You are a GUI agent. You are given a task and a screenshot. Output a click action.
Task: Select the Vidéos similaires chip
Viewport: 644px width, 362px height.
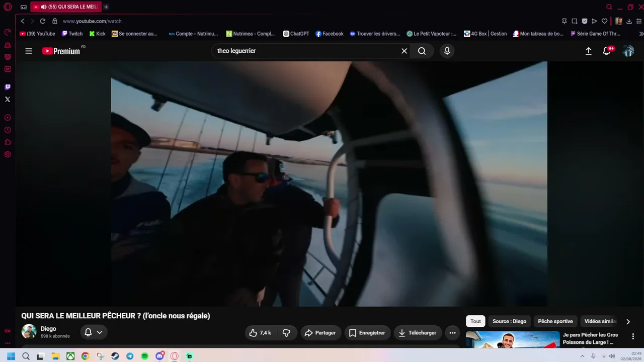click(x=600, y=321)
